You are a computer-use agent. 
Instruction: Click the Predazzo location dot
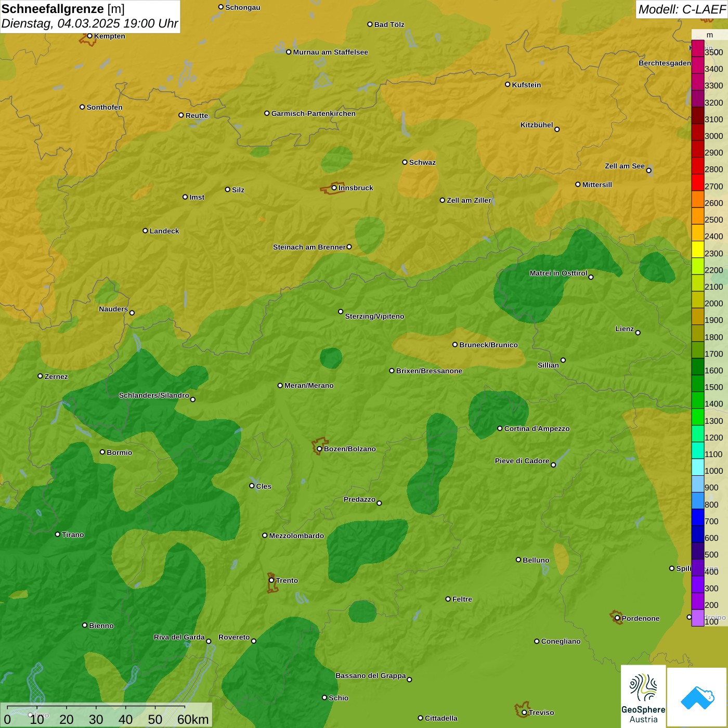[x=379, y=503]
